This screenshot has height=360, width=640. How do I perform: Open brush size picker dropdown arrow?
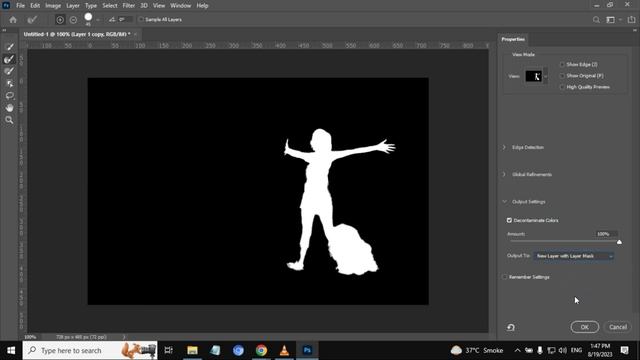pos(98,20)
